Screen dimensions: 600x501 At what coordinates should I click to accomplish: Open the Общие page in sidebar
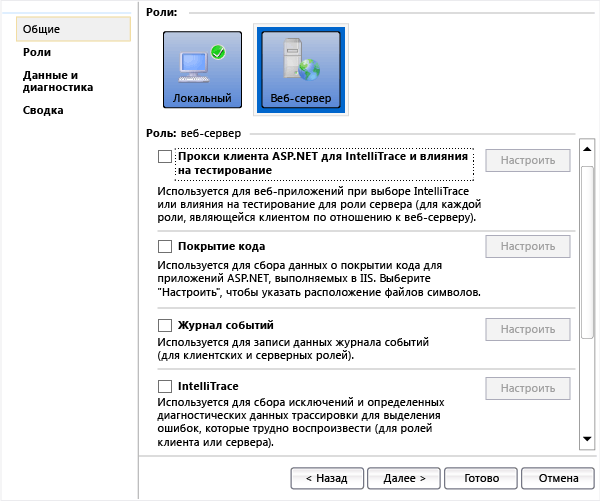coord(73,29)
